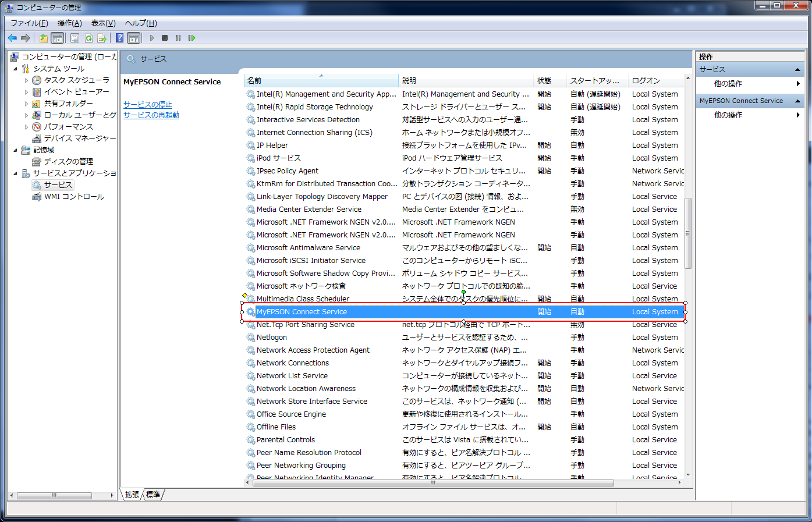Click the Start Service play icon
The image size is (812, 522).
(x=152, y=38)
